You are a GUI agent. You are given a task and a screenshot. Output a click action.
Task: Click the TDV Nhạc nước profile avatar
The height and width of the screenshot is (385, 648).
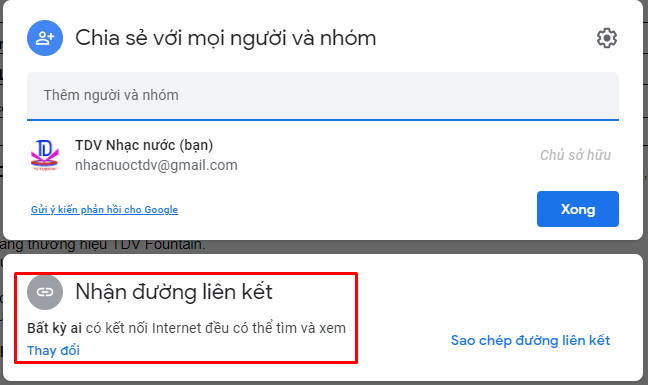point(45,155)
